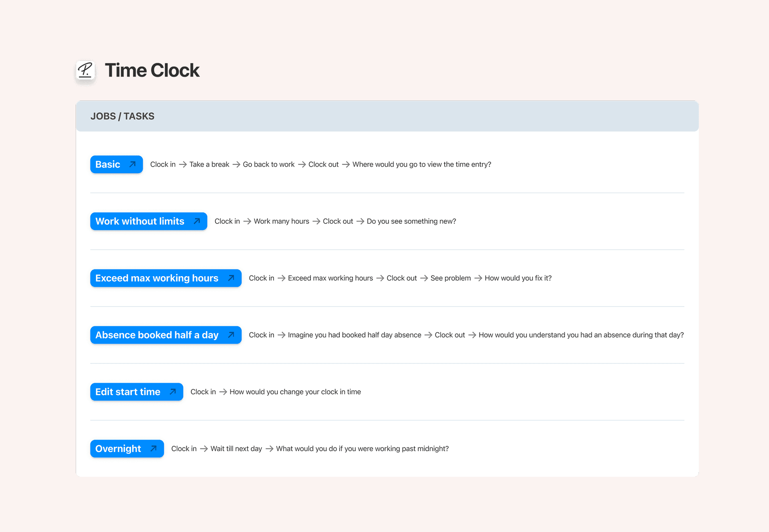Click arrow icon on Absence booked half a day
The height and width of the screenshot is (532, 769).
click(x=231, y=335)
